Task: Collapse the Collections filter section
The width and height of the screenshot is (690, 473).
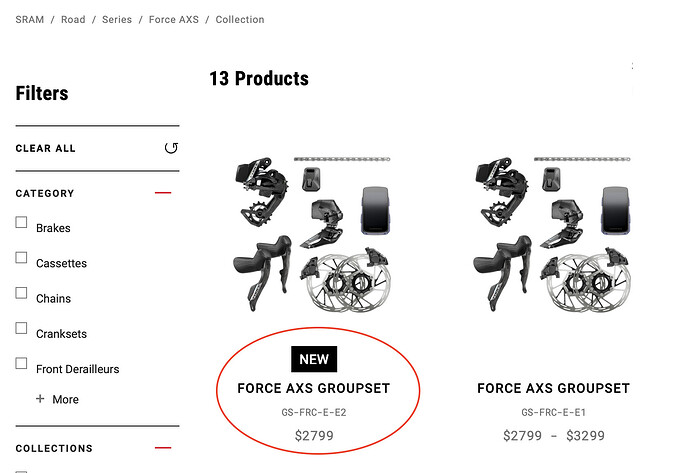Action: tap(163, 448)
